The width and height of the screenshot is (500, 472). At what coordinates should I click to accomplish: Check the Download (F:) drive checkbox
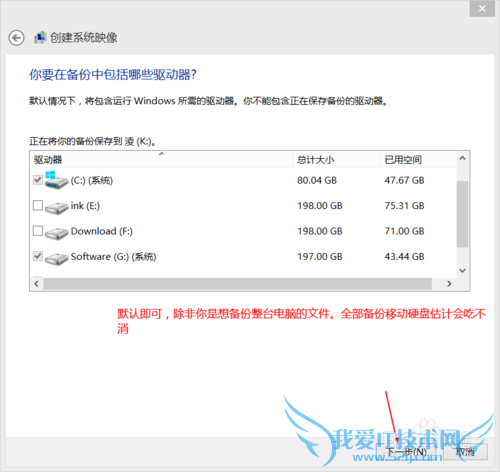pyautogui.click(x=38, y=231)
